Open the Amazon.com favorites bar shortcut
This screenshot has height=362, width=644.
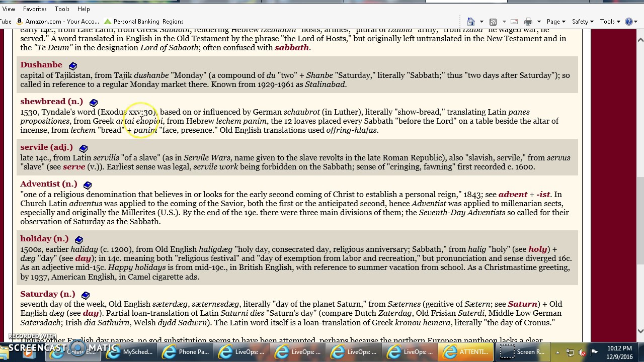tap(57, 22)
